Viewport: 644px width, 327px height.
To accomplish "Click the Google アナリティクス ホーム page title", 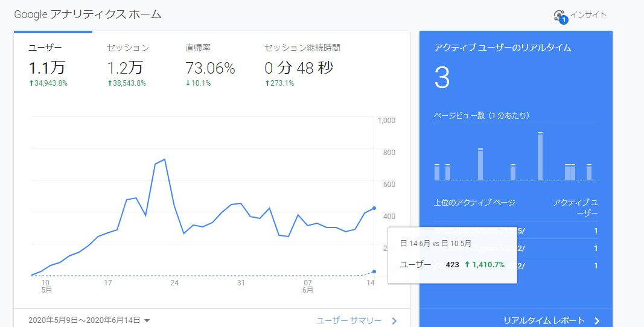I will point(88,14).
